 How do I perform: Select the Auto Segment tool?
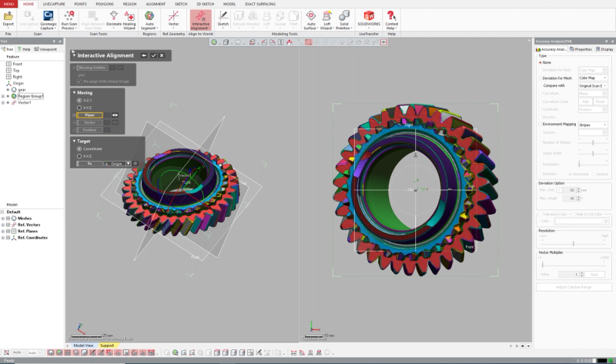[x=149, y=20]
